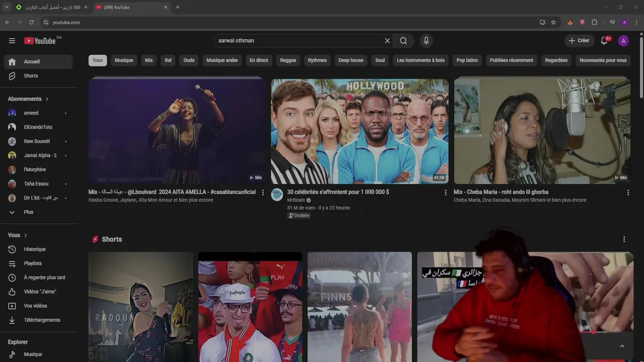
Task: Select the Musique filter chip
Action: click(124, 60)
